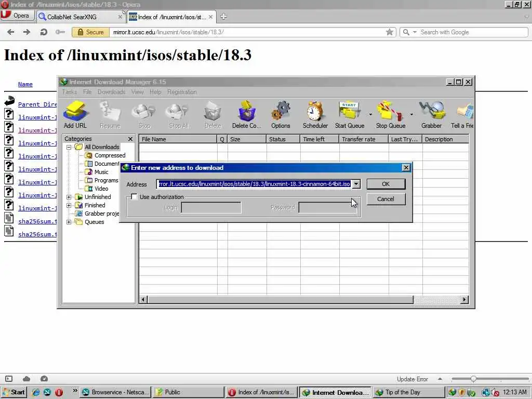Click the Resume toolbar icon

(x=110, y=115)
